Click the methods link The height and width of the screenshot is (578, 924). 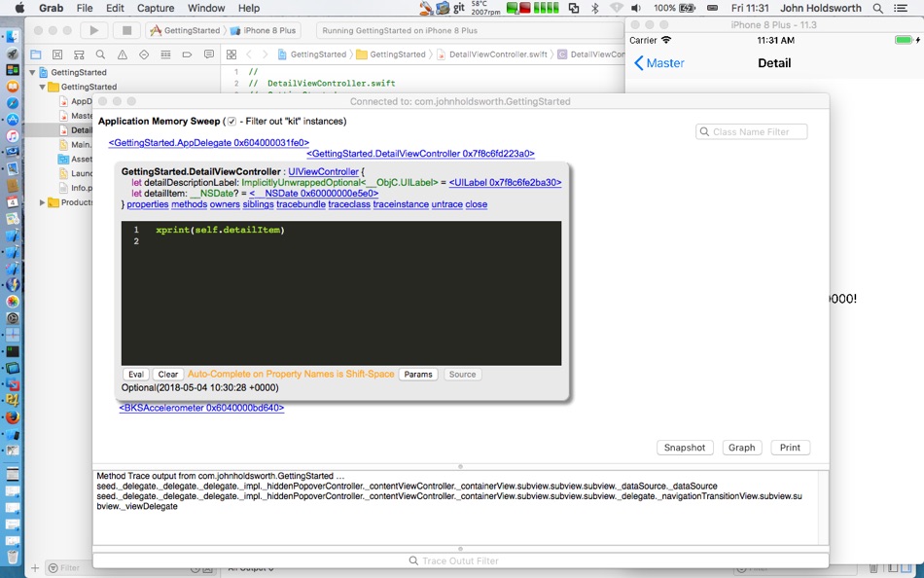pyautogui.click(x=189, y=204)
